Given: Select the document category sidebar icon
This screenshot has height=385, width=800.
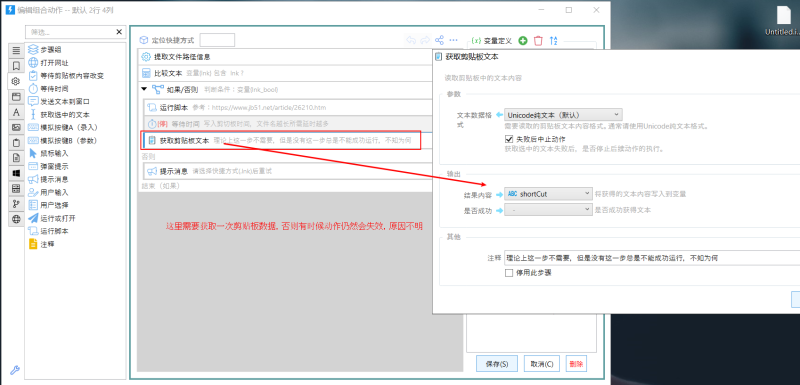Looking at the screenshot, I should click(x=16, y=158).
